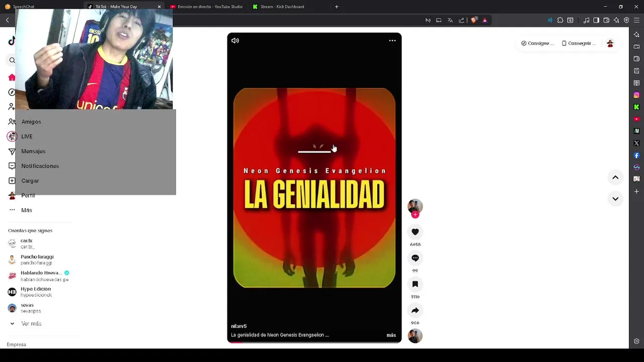Open Notificaciones in the TikTok sidebar
644x362 pixels.
[40, 166]
